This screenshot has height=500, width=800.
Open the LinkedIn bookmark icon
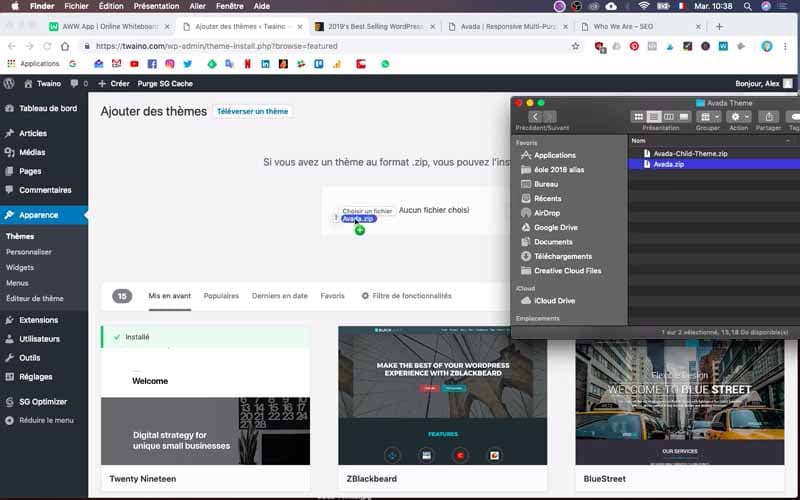click(x=265, y=64)
